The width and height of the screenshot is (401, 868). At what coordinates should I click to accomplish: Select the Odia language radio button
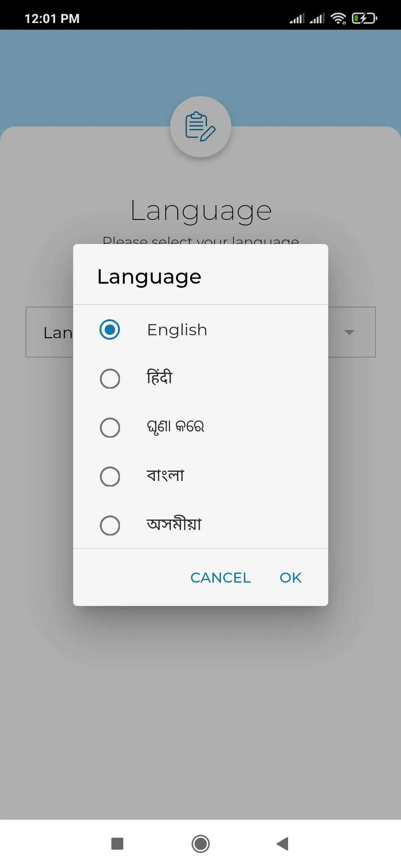point(110,427)
